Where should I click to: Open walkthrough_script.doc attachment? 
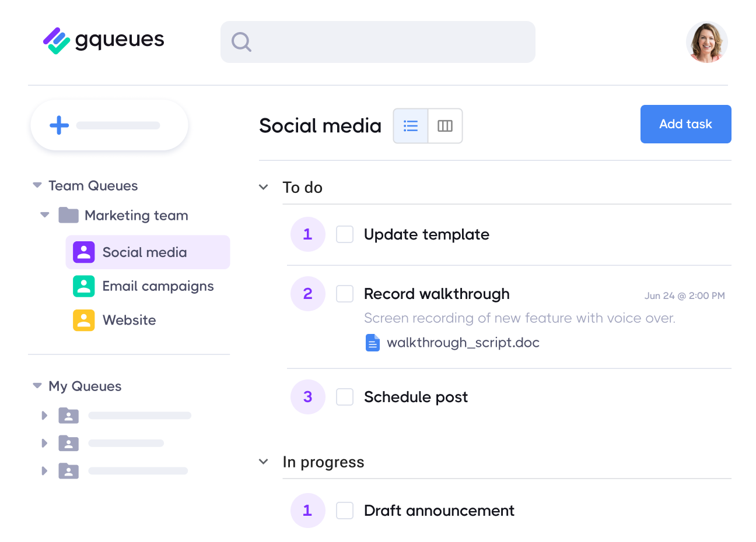click(x=463, y=343)
